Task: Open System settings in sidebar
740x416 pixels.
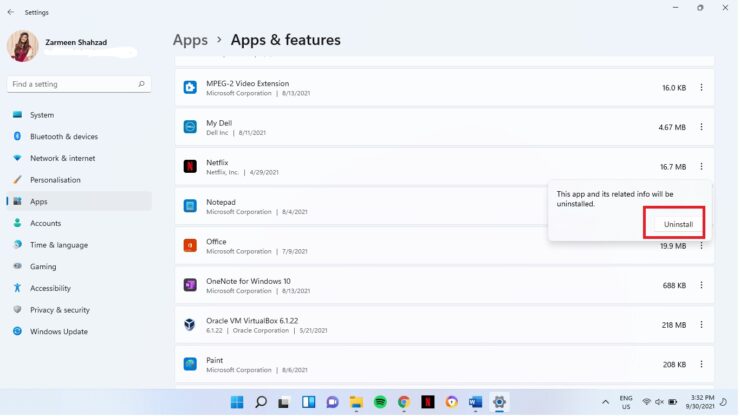Action: (x=79, y=115)
